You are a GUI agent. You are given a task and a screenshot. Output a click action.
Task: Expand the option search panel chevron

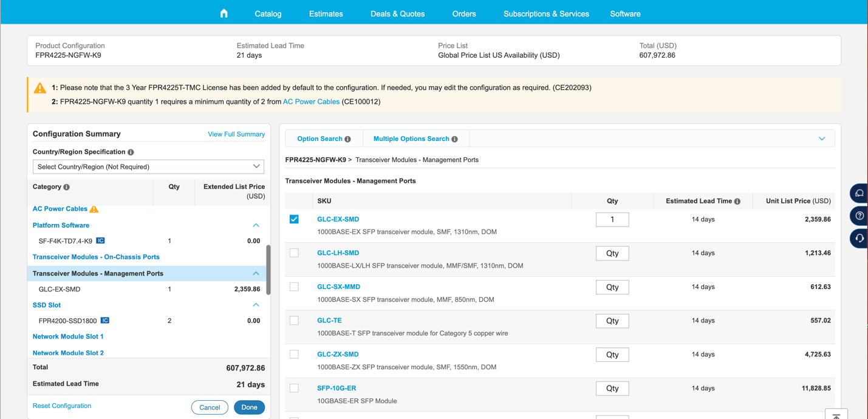pos(822,139)
